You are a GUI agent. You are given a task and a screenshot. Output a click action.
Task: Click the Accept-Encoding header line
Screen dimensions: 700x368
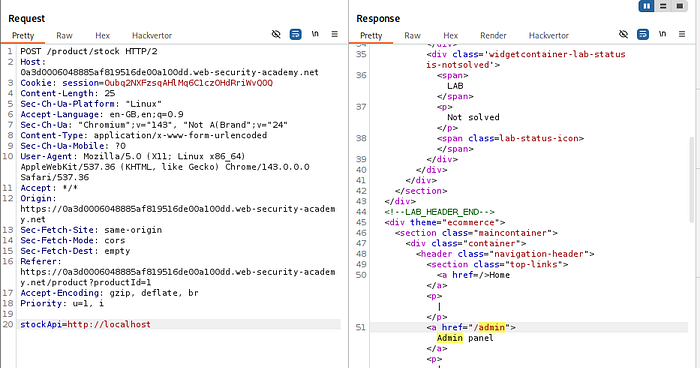click(x=109, y=293)
